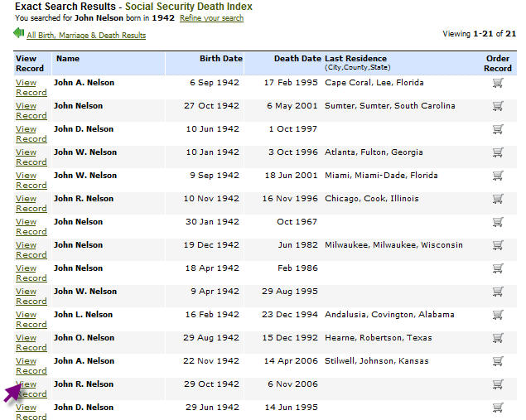Click 'Exact Search Results' heading
Viewport: 526px width, 420px height.
65,7
